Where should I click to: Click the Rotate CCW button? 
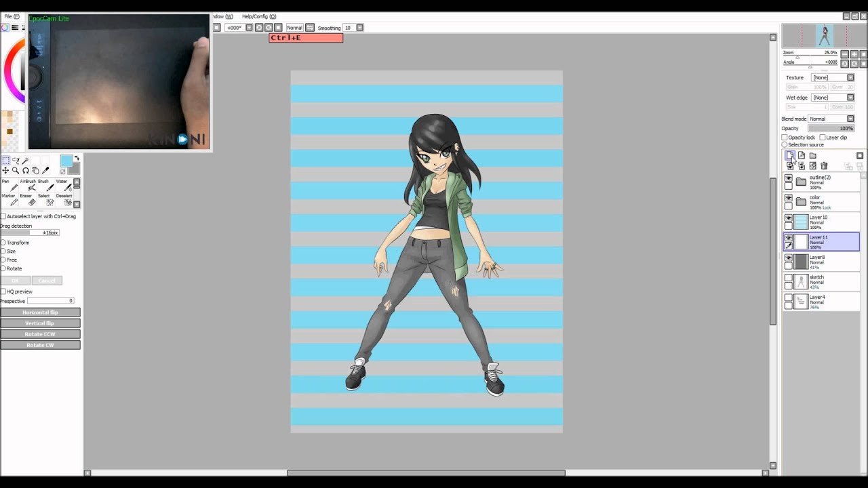coord(41,334)
